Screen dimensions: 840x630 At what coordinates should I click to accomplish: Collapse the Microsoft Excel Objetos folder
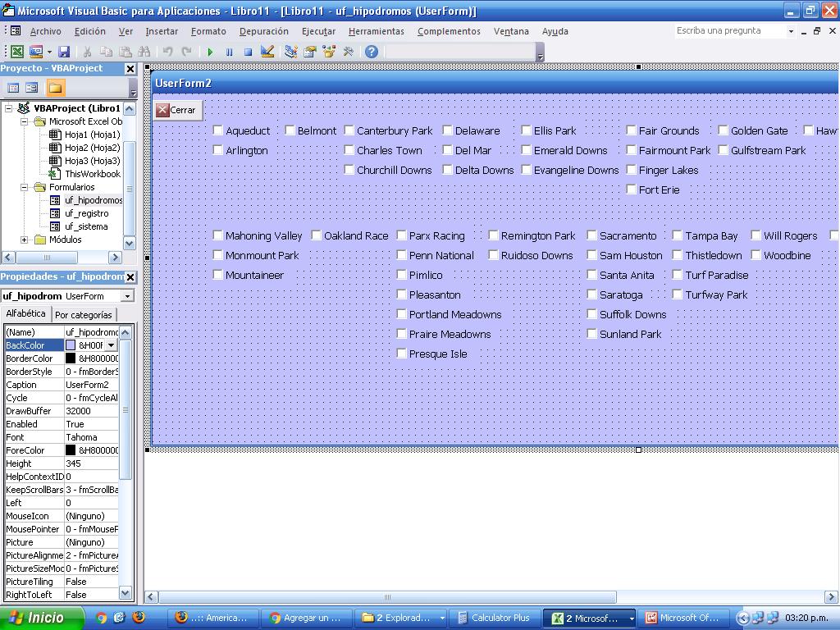tap(24, 121)
